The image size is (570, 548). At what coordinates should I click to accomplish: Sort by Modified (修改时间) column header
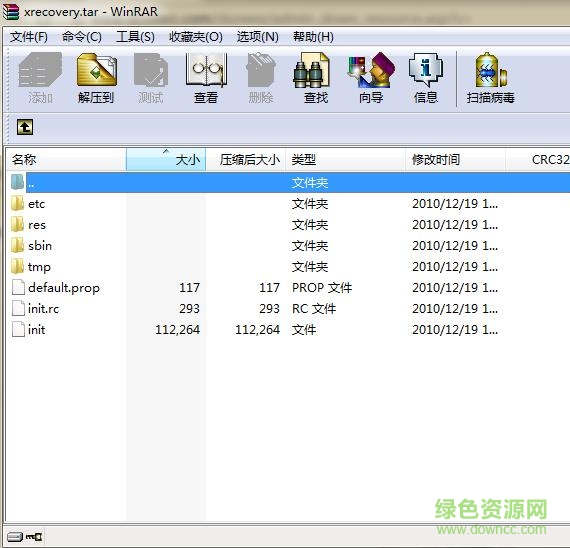[x=455, y=159]
